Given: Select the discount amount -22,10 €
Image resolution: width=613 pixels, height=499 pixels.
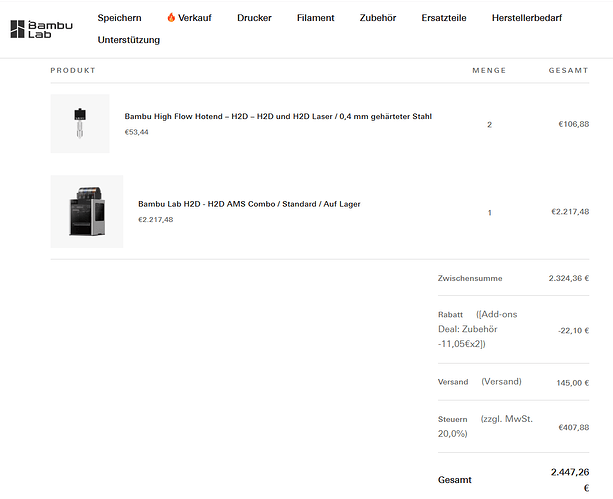Looking at the screenshot, I should pos(574,331).
